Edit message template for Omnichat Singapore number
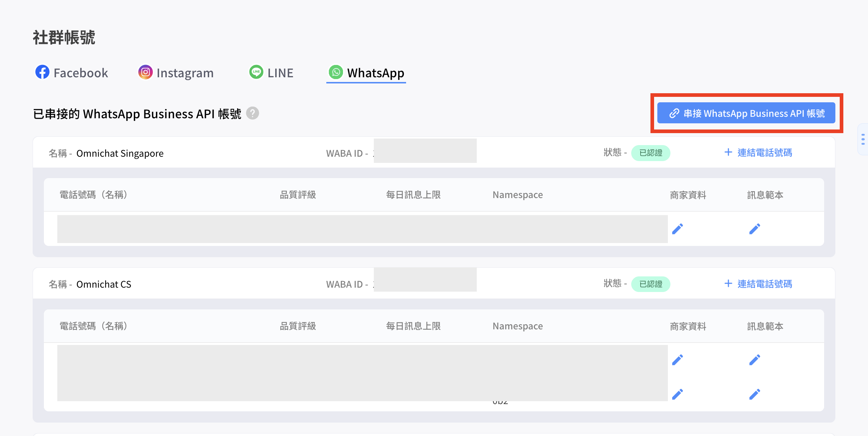The width and height of the screenshot is (868, 436). click(755, 229)
